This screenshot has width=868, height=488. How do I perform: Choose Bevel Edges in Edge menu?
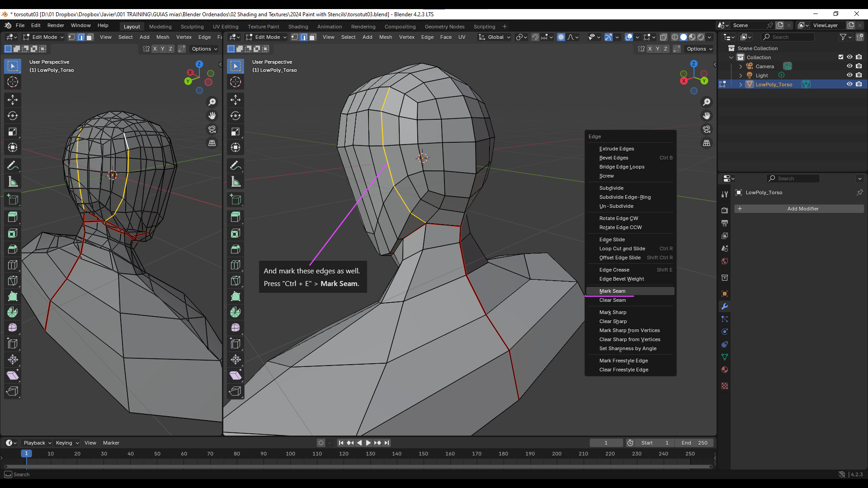point(630,158)
